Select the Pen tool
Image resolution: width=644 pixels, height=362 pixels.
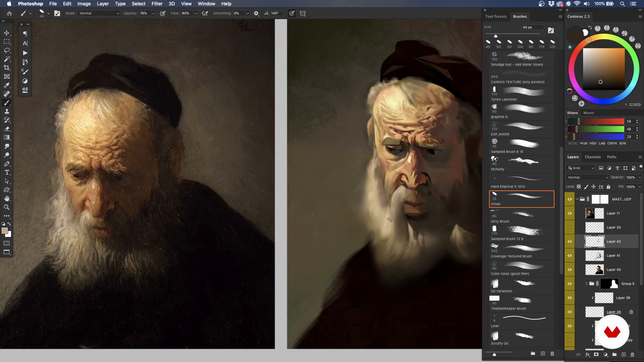point(7,164)
